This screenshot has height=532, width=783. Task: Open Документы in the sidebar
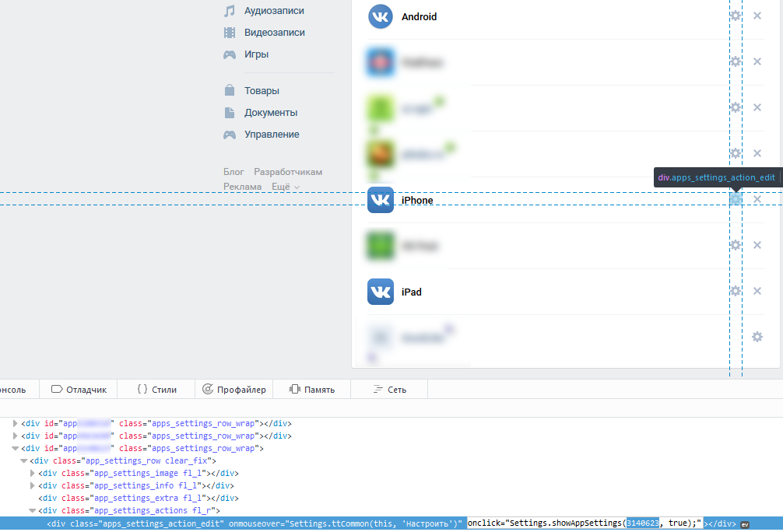tap(271, 113)
